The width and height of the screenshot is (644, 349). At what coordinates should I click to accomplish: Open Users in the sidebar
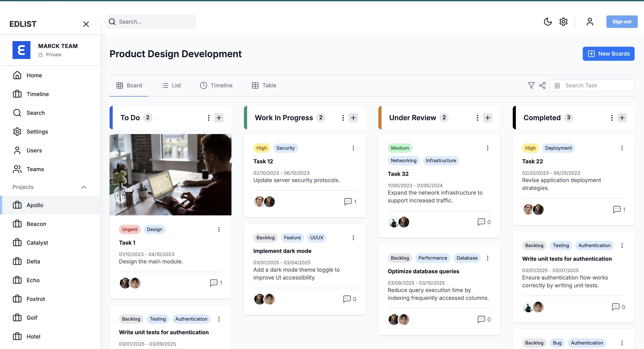[50, 150]
